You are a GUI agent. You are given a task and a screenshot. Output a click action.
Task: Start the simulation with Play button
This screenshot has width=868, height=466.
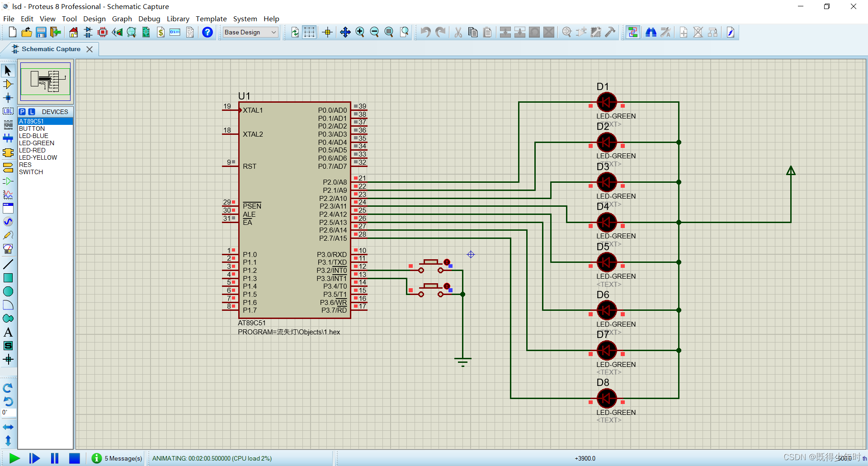(14, 458)
